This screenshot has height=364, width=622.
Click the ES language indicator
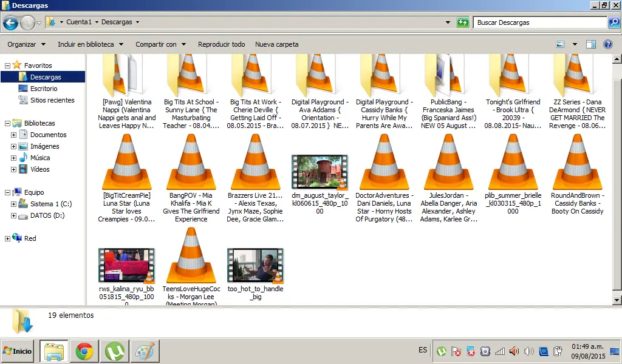point(423,350)
